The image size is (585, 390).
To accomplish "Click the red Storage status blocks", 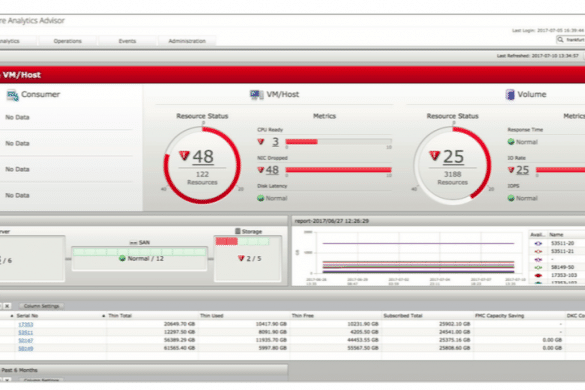I will tap(227, 241).
